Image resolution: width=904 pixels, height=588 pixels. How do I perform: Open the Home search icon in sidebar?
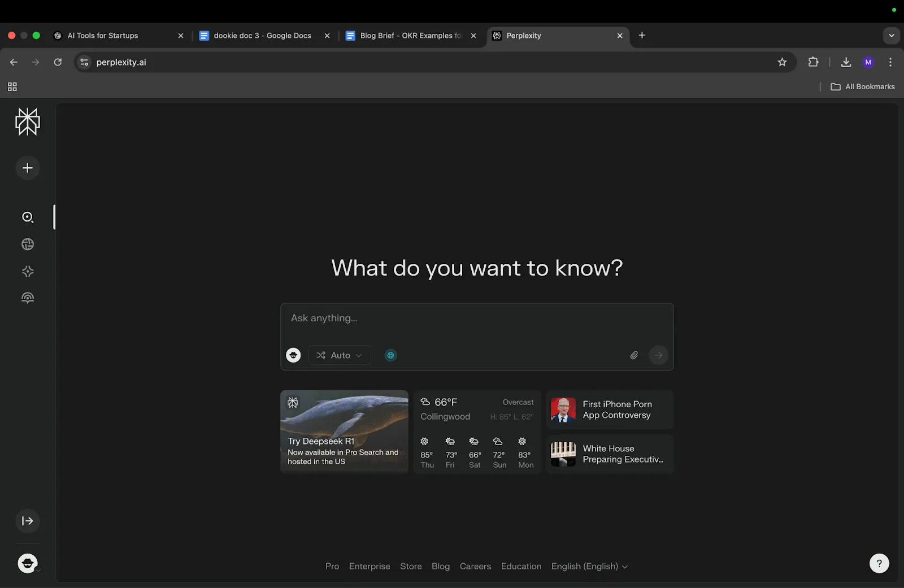pos(28,217)
